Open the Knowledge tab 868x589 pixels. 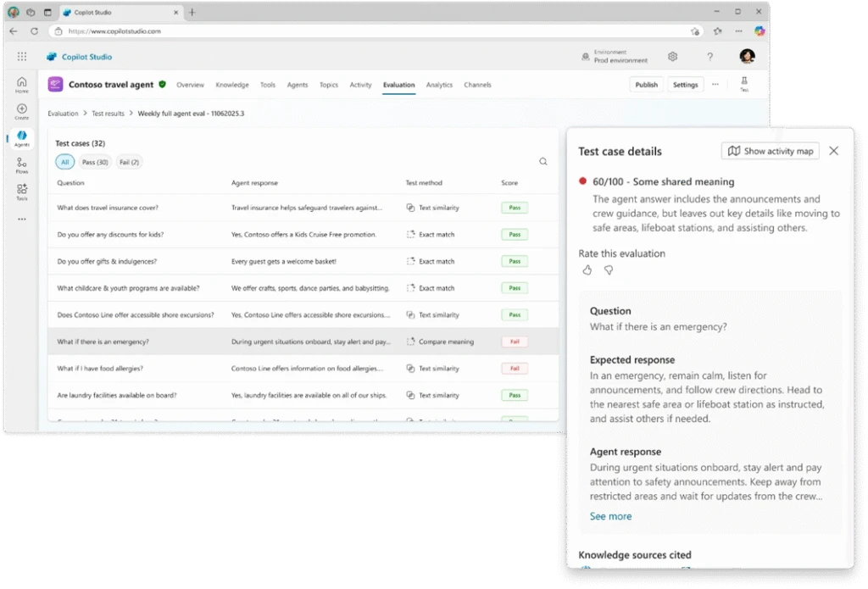(232, 85)
